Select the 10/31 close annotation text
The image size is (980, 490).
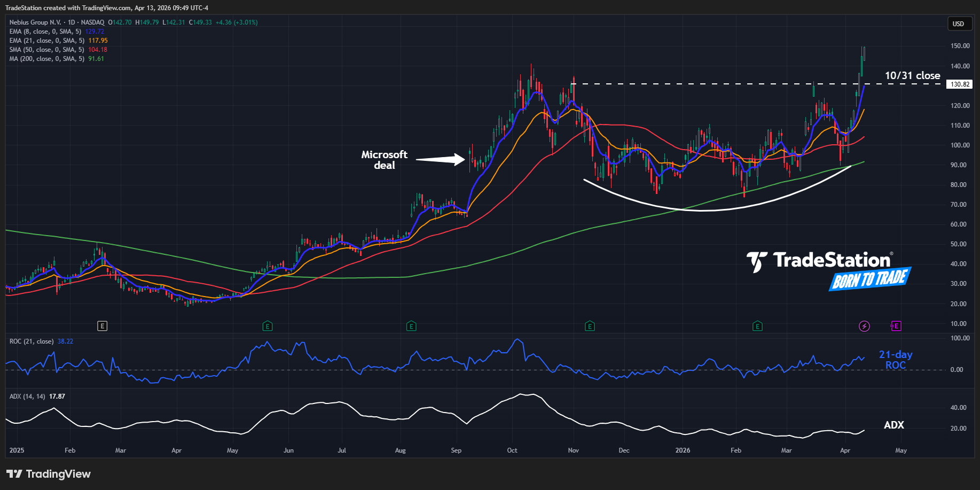tap(912, 75)
